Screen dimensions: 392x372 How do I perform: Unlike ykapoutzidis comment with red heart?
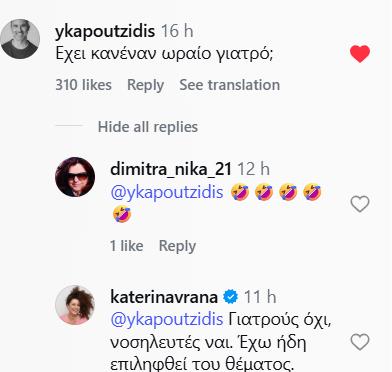tap(360, 54)
